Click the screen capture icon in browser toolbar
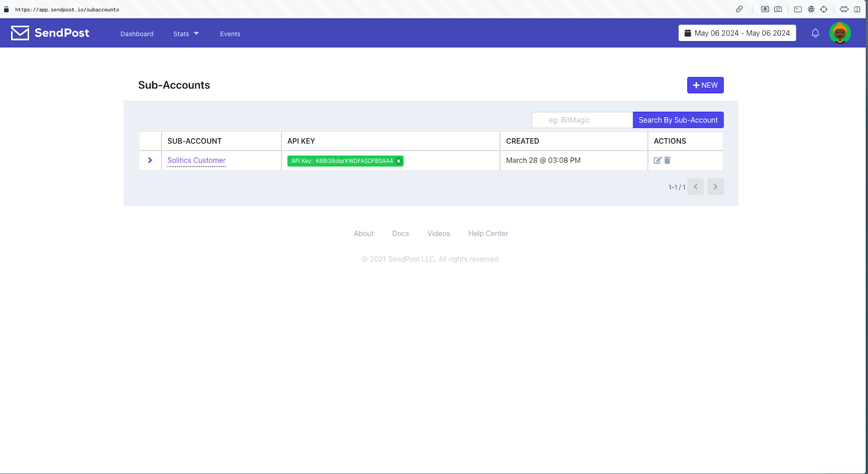Image resolution: width=868 pixels, height=474 pixels. (765, 9)
